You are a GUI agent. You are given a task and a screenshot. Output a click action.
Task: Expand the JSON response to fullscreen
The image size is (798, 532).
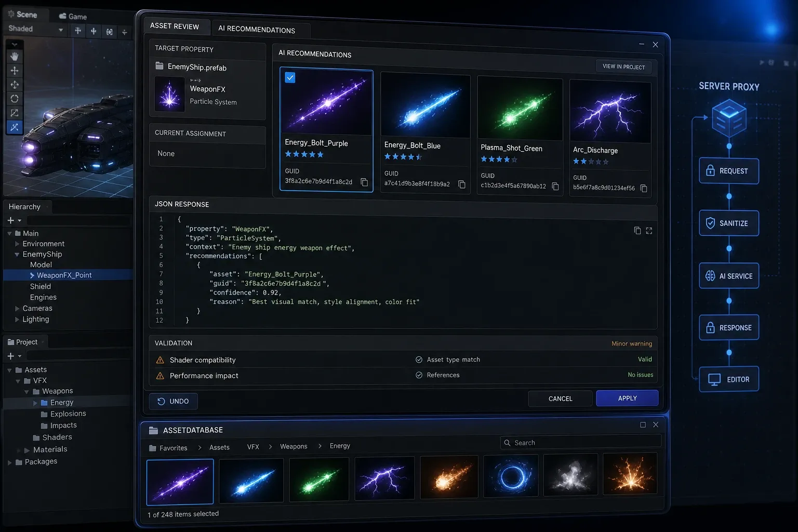pos(649,231)
